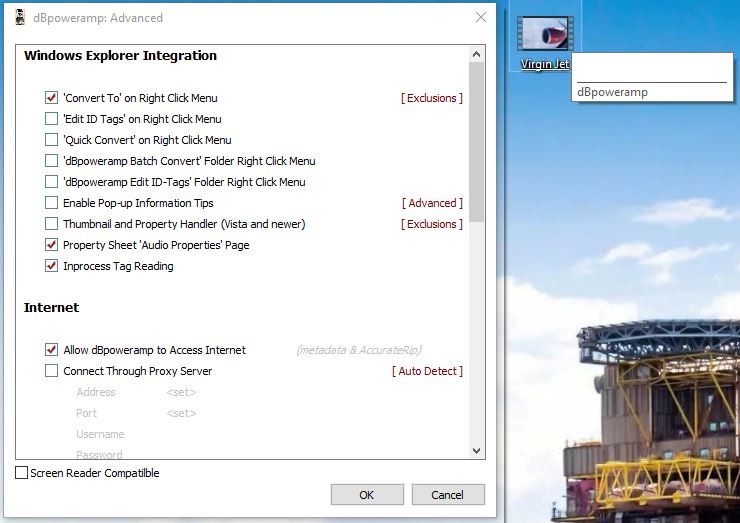Close the Advanced dialog window
The image size is (740, 523).
pyautogui.click(x=481, y=17)
